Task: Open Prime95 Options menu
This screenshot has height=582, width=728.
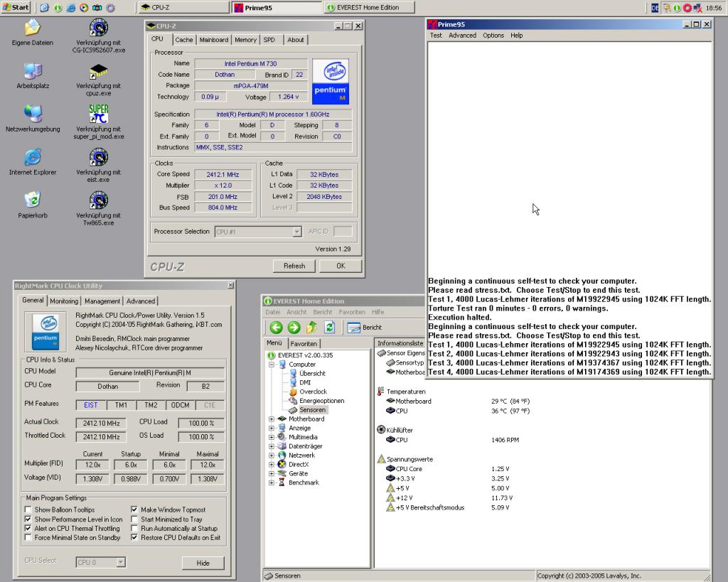Action: click(x=493, y=36)
